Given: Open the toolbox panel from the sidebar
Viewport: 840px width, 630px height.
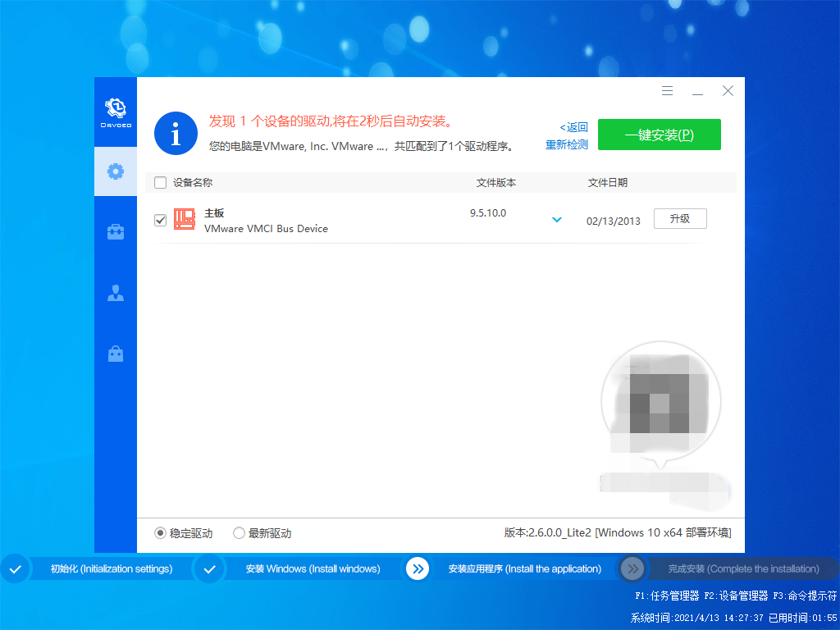Looking at the screenshot, I should tap(115, 232).
